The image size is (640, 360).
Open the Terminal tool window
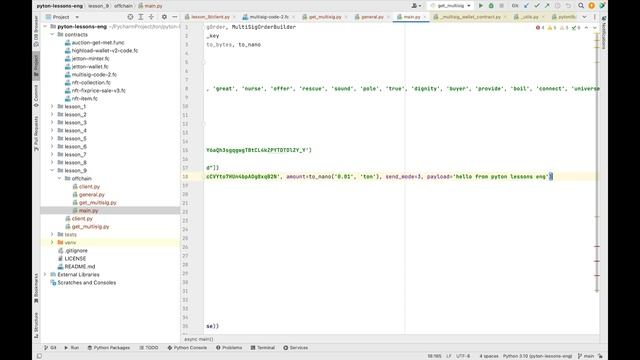point(262,348)
